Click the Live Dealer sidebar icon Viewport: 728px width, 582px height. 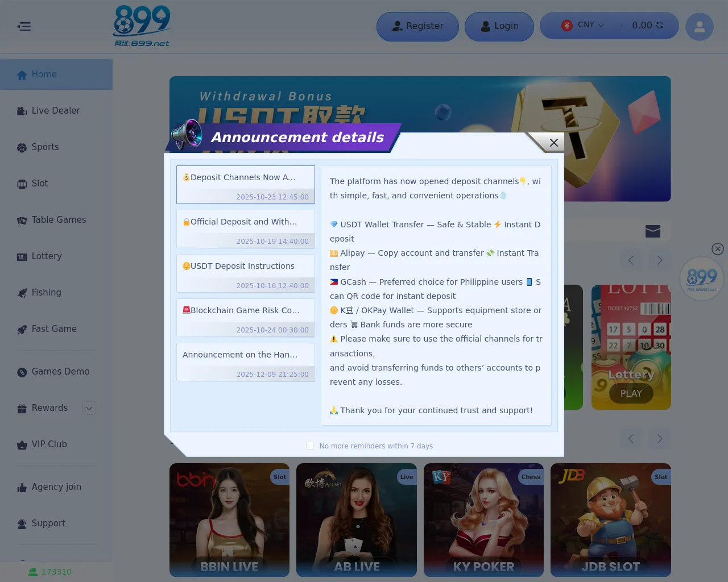(x=22, y=111)
